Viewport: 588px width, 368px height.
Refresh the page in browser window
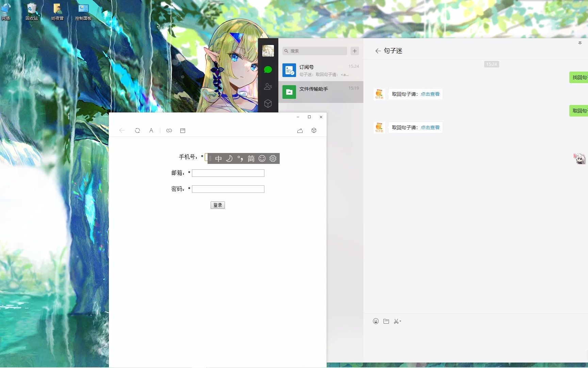(x=137, y=131)
